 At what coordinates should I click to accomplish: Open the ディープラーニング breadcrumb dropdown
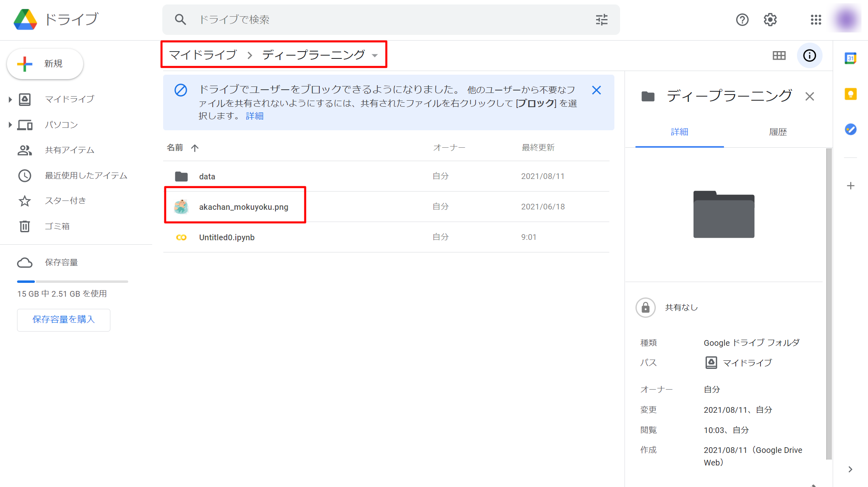coord(375,56)
